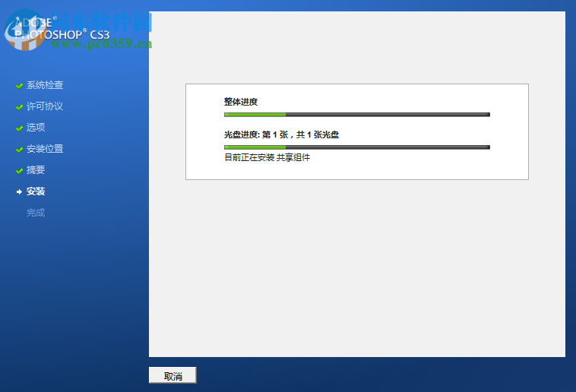The image size is (576, 392).
Task: Select the current 安装 step in sidebar
Action: 36,191
